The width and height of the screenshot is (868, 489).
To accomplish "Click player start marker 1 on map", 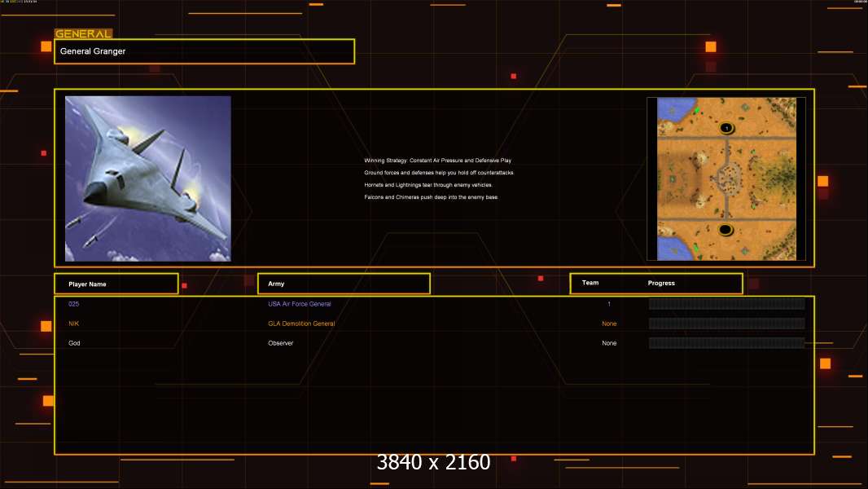I will pyautogui.click(x=726, y=128).
